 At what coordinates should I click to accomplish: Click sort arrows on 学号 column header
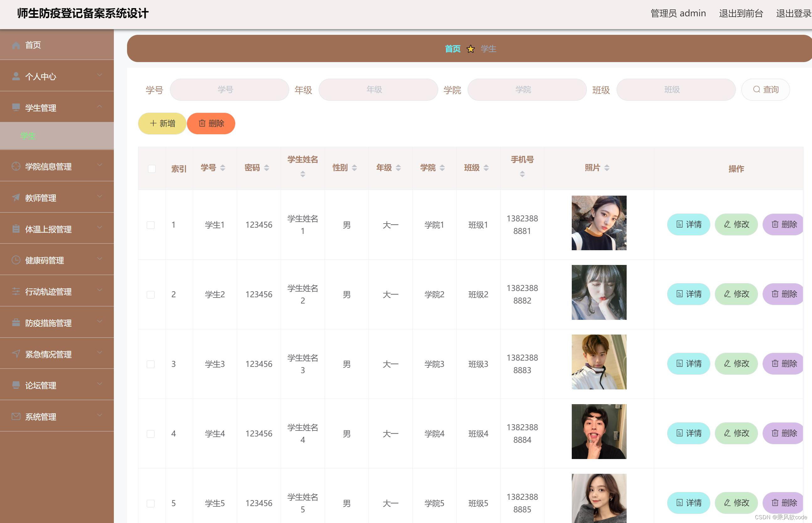click(x=223, y=168)
